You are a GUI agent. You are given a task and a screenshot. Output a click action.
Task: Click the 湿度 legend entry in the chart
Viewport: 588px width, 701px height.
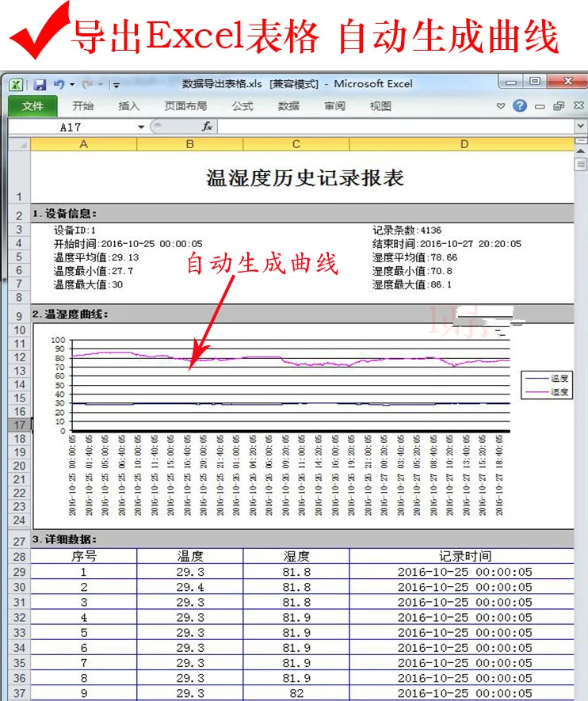click(547, 392)
